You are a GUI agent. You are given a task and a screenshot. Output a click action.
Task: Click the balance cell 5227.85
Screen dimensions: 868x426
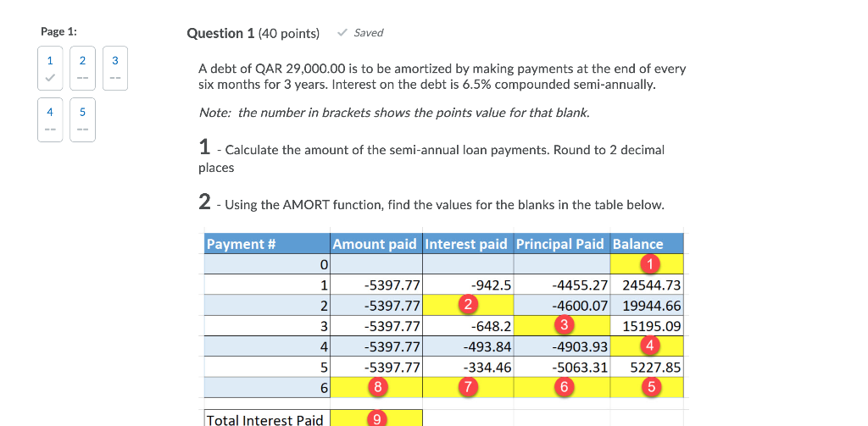tap(647, 368)
